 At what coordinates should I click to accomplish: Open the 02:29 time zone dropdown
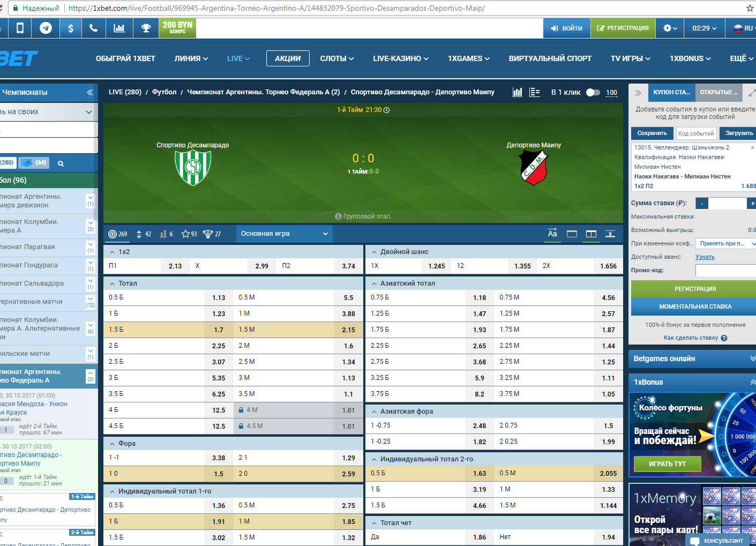(704, 28)
